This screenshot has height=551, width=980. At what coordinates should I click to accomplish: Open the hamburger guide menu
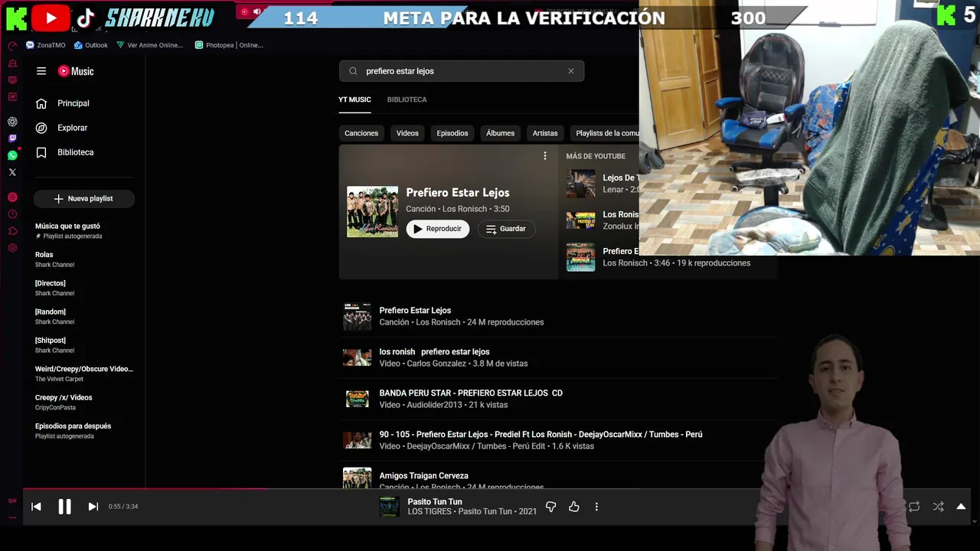pyautogui.click(x=41, y=71)
